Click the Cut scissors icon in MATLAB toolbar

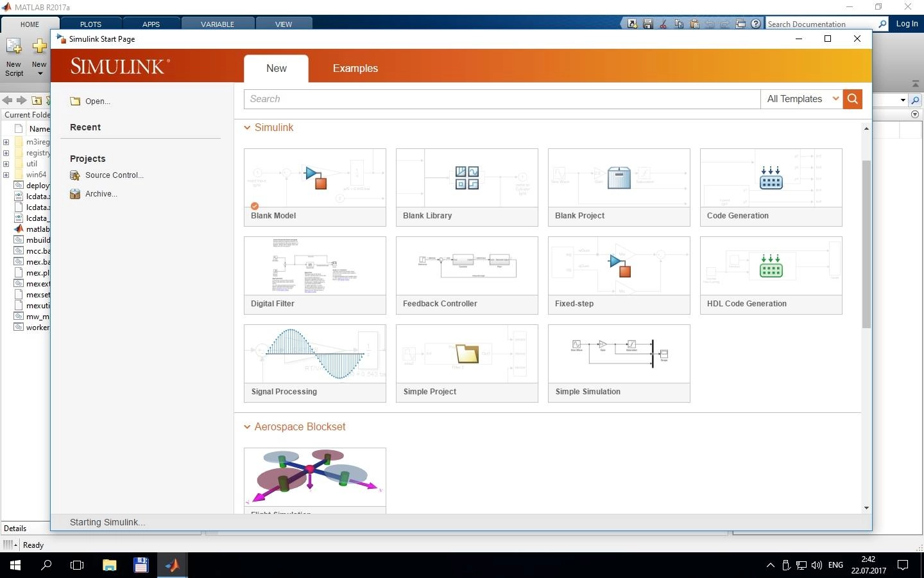tap(663, 24)
